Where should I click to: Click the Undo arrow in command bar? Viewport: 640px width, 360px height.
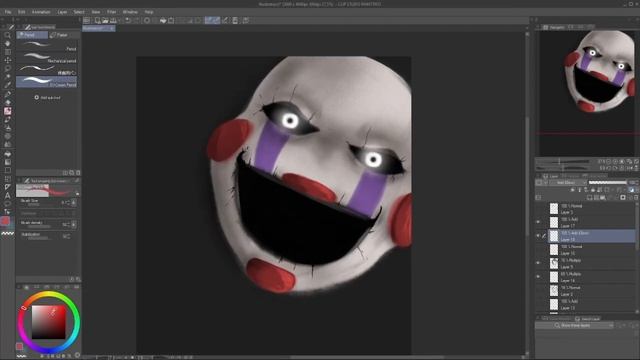129,20
